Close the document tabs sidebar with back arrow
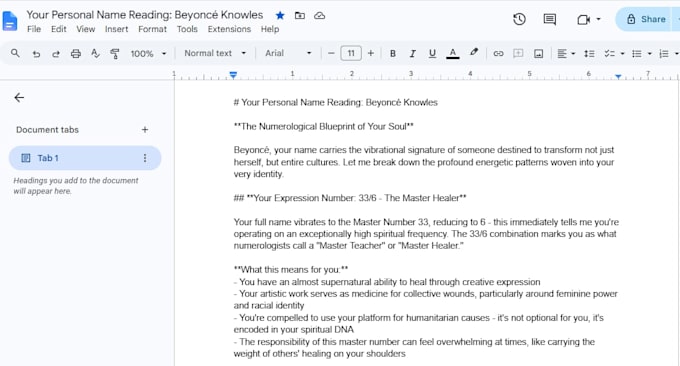 [19, 98]
